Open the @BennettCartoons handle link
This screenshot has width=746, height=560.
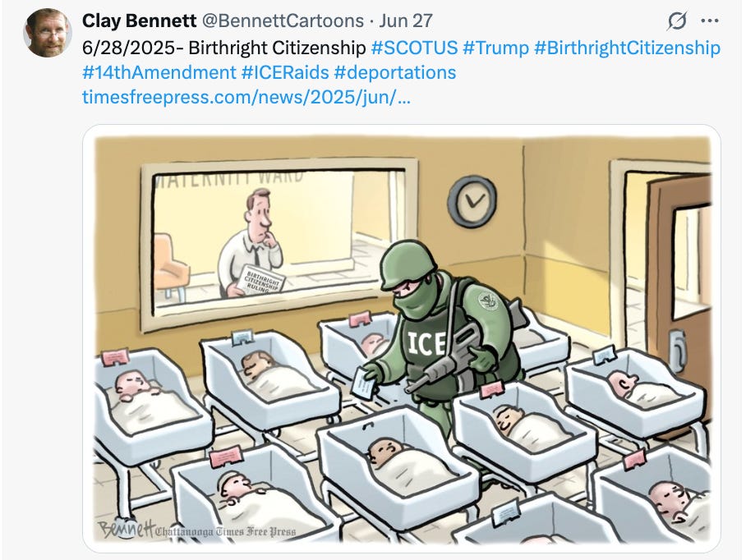283,21
